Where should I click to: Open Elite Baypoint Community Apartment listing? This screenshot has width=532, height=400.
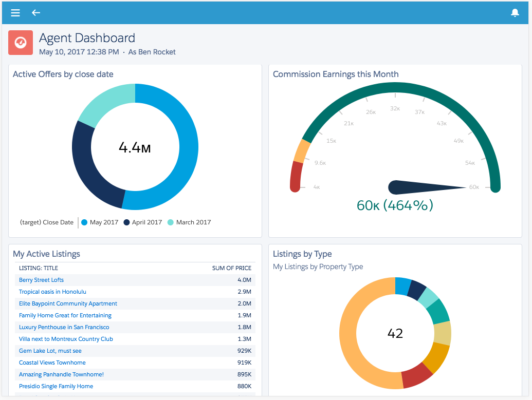point(68,304)
